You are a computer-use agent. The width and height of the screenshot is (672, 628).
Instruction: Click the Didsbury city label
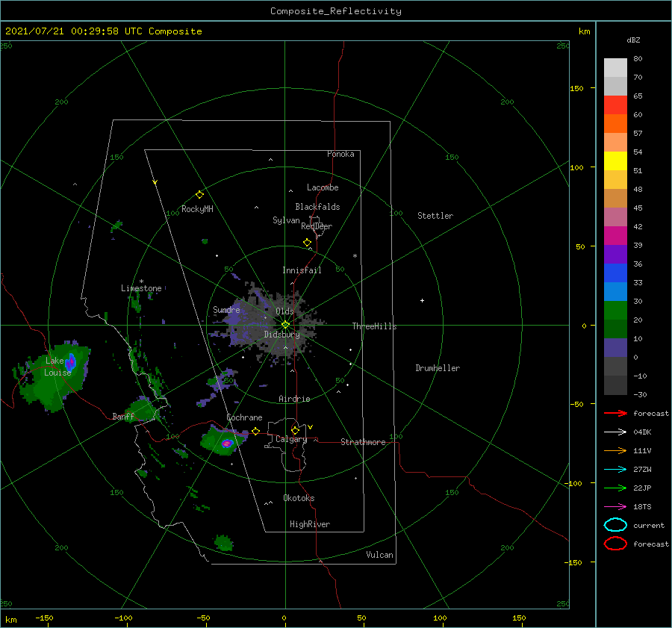coord(281,335)
